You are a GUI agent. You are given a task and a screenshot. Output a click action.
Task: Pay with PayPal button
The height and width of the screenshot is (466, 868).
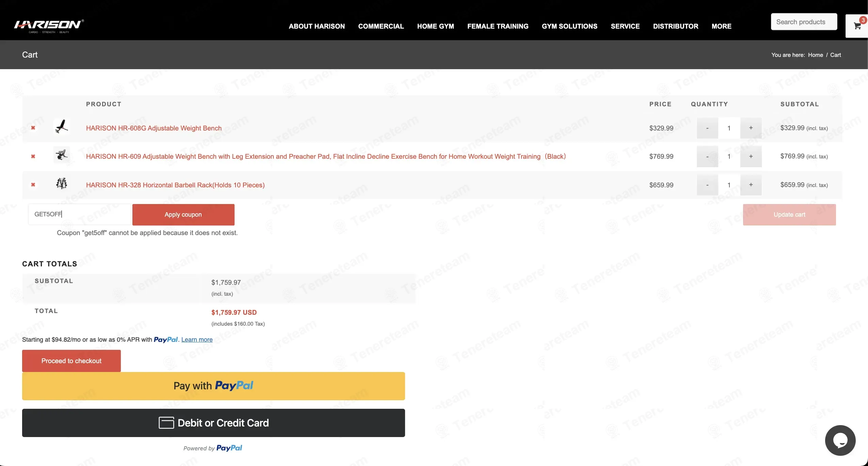click(x=213, y=386)
